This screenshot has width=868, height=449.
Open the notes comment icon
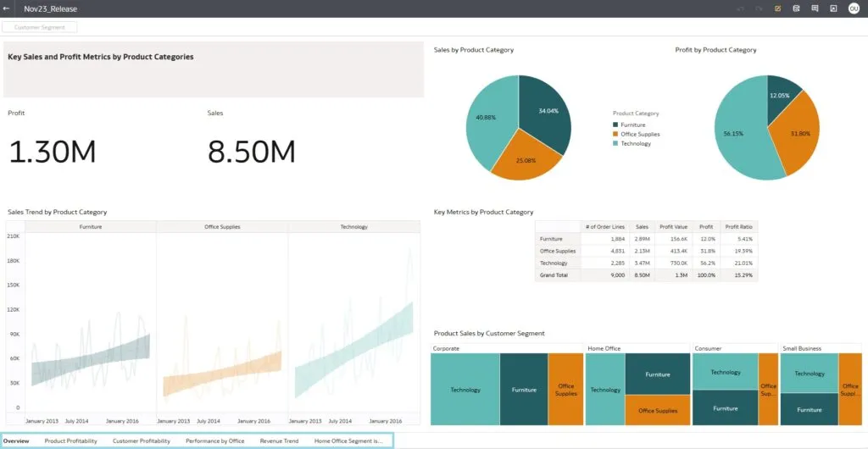[815, 8]
